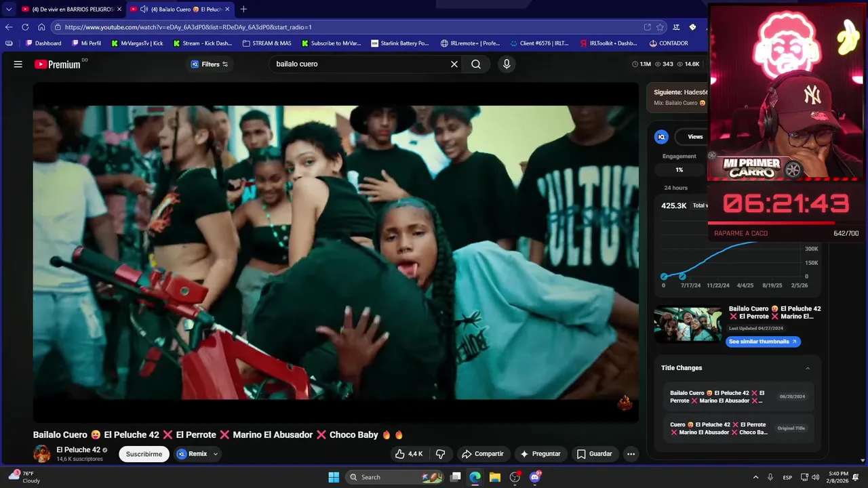The width and height of the screenshot is (868, 488).
Task: Click the See similar thumbnails link
Action: coord(763,342)
